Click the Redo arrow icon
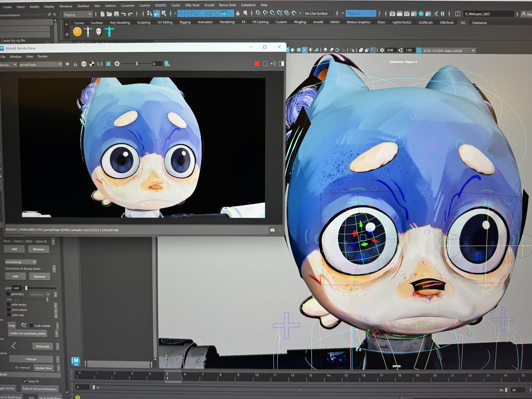Screen dimensions: 532x399 (130, 14)
